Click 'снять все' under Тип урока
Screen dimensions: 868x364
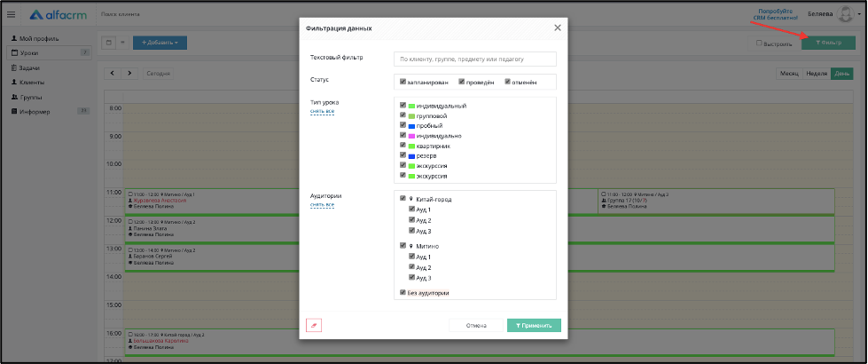pyautogui.click(x=322, y=111)
